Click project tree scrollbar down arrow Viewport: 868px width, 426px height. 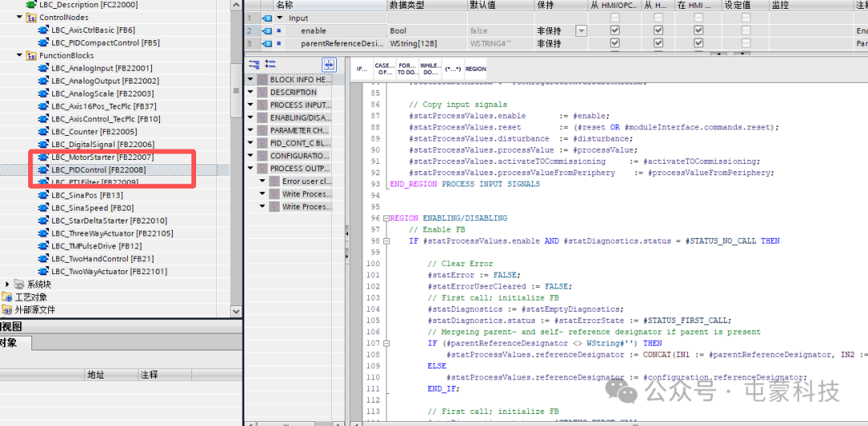point(235,311)
